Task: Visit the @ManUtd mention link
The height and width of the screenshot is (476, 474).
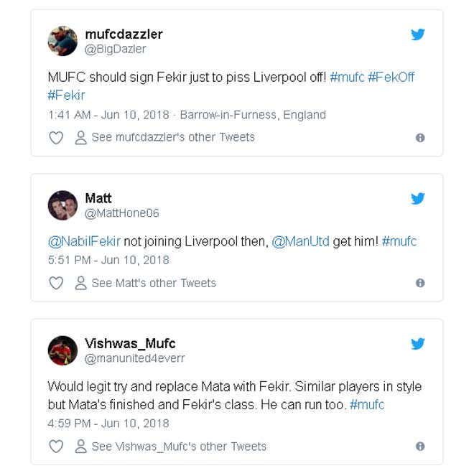Action: coord(300,241)
